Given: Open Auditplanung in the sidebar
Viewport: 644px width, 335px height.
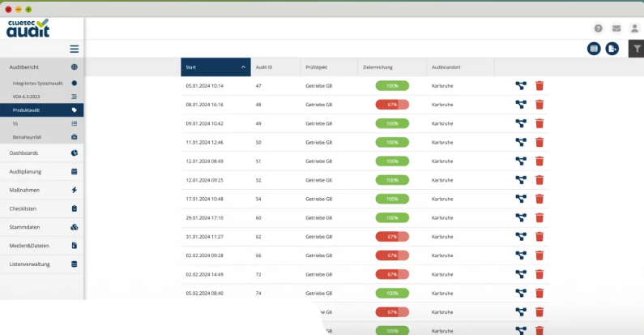Looking at the screenshot, I should pos(42,171).
